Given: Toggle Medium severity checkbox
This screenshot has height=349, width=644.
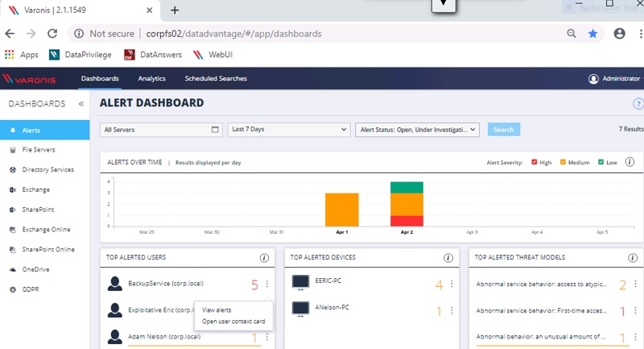Looking at the screenshot, I should point(563,162).
